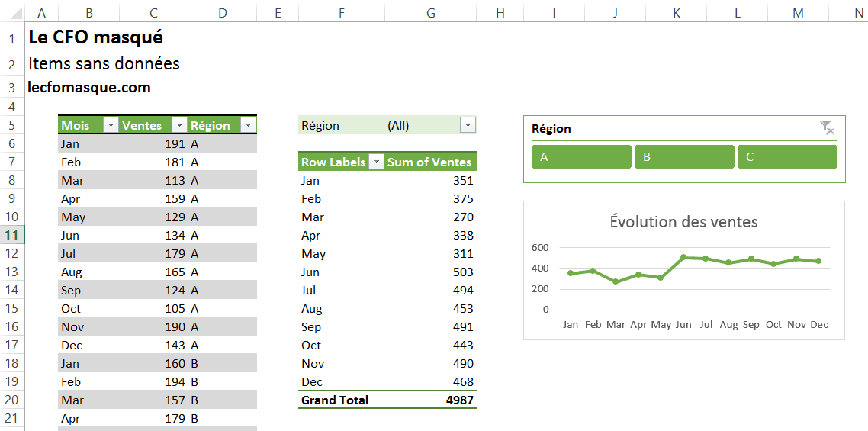The image size is (868, 431).
Task: Toggle slicer button A
Action: pyautogui.click(x=581, y=157)
